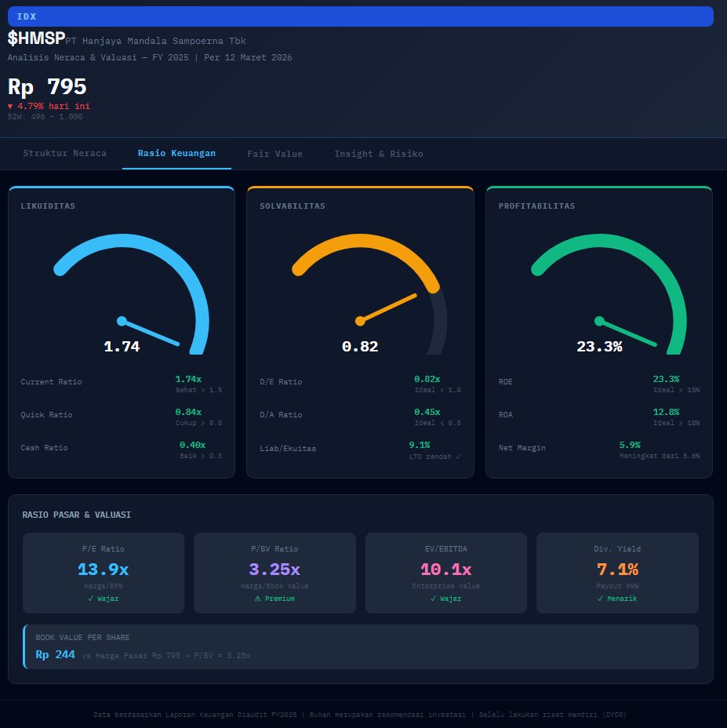Click the 0.82 gauge value
The image size is (727, 728).
click(x=360, y=347)
